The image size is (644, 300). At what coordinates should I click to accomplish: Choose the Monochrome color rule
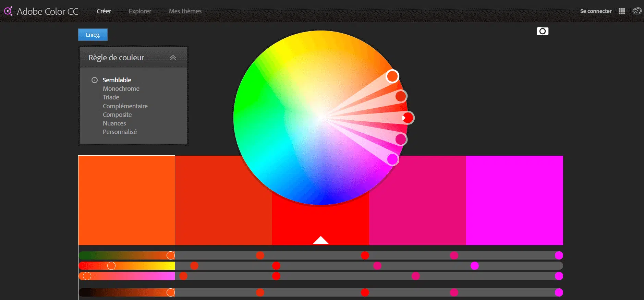[121, 88]
